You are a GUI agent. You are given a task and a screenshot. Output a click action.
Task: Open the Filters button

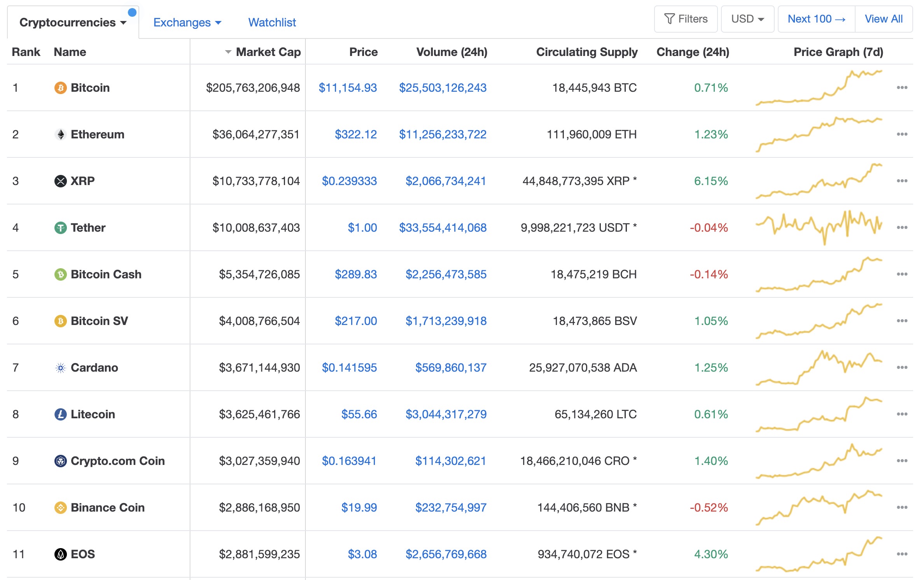(686, 19)
